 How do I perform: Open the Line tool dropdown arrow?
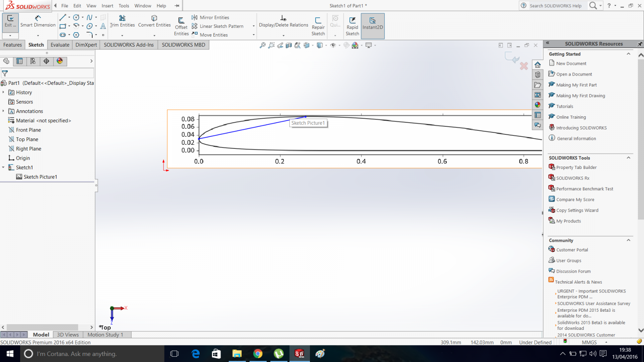point(69,17)
